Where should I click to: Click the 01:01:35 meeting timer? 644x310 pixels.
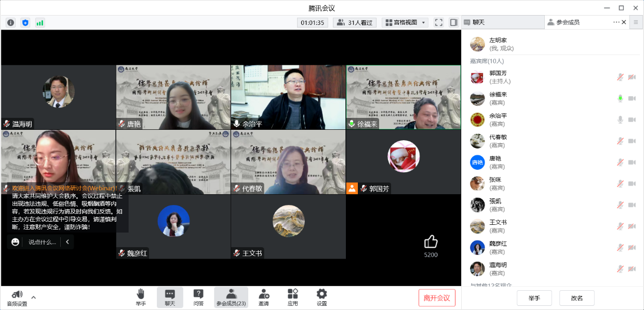click(313, 22)
